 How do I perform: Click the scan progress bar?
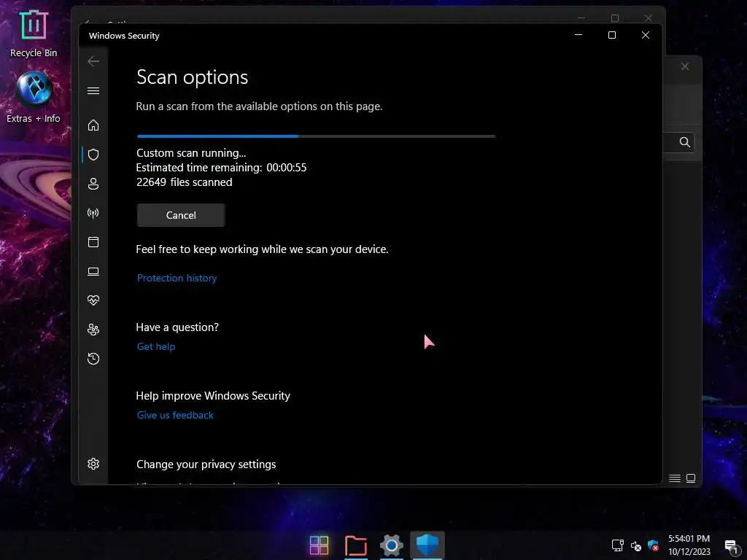click(317, 136)
